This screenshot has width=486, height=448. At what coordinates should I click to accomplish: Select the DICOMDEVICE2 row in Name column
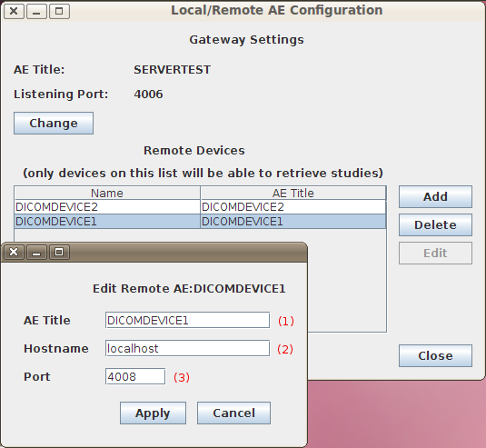point(107,207)
